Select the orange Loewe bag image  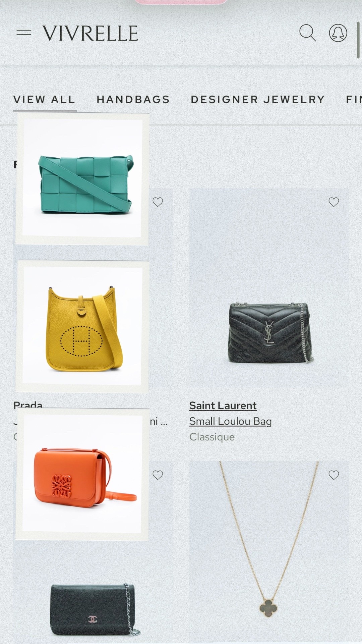[x=82, y=474]
